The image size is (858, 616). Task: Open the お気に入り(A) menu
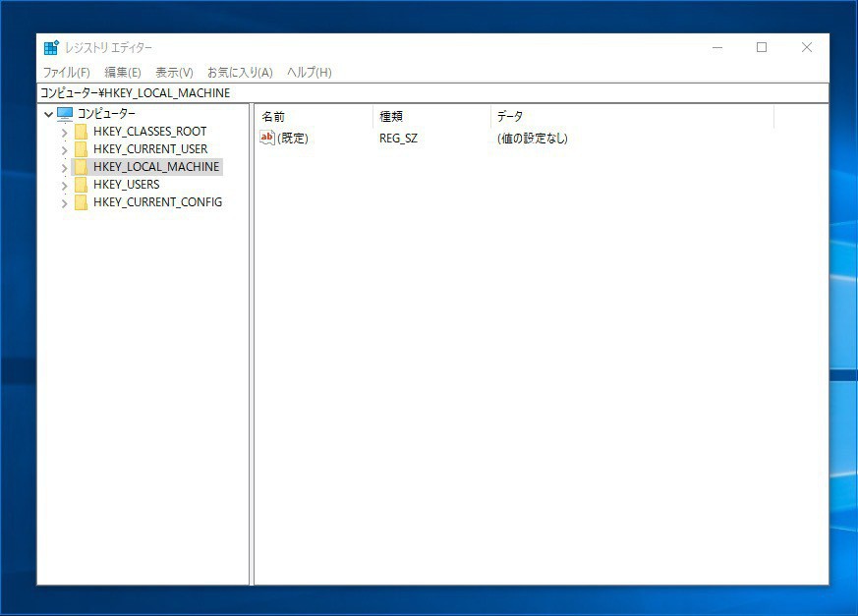click(240, 73)
